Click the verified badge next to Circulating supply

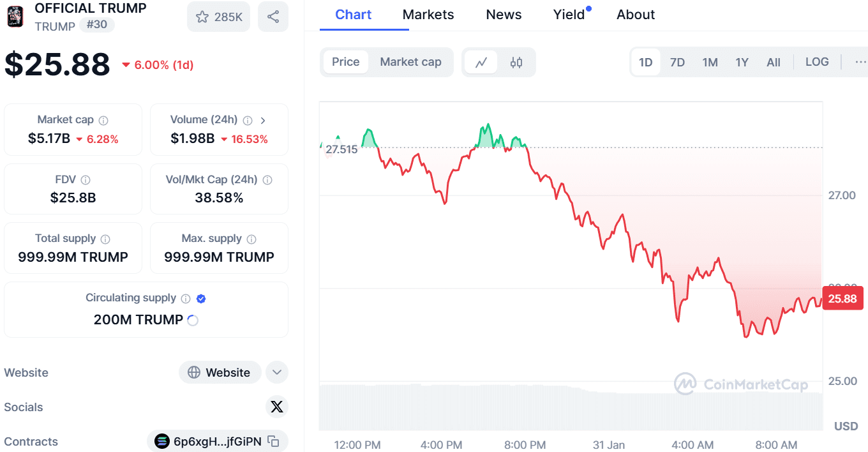[x=201, y=298]
